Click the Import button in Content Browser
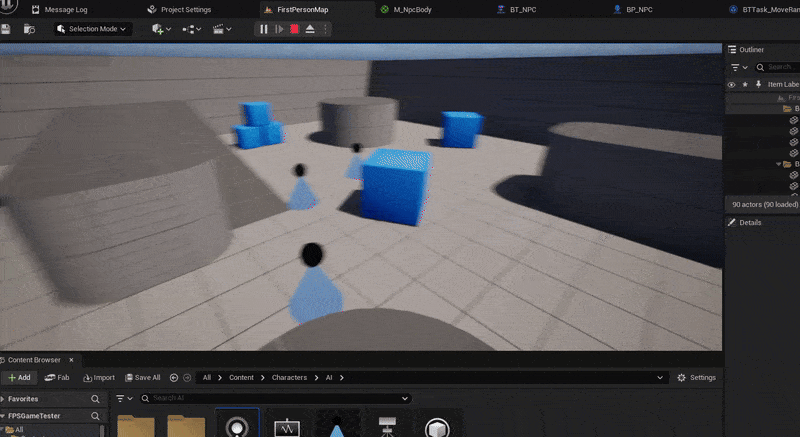This screenshot has height=437, width=800. coord(98,378)
